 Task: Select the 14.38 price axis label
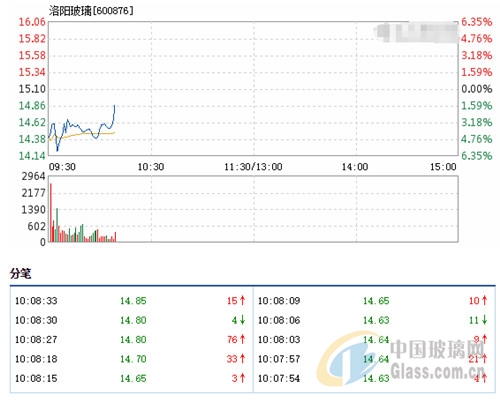click(x=32, y=139)
